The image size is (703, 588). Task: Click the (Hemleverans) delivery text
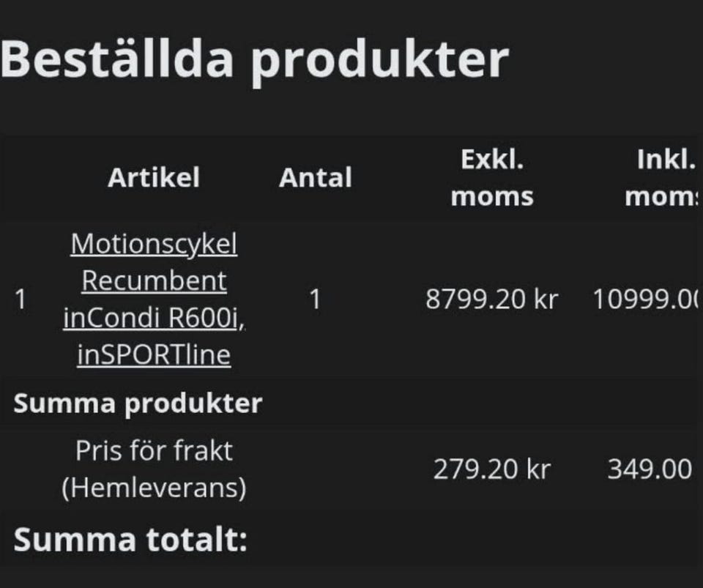tap(154, 488)
